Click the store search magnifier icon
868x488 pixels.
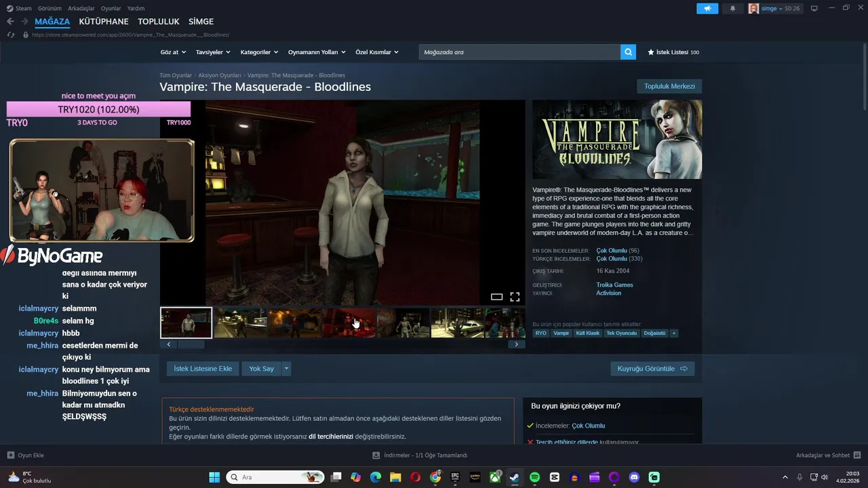point(628,52)
